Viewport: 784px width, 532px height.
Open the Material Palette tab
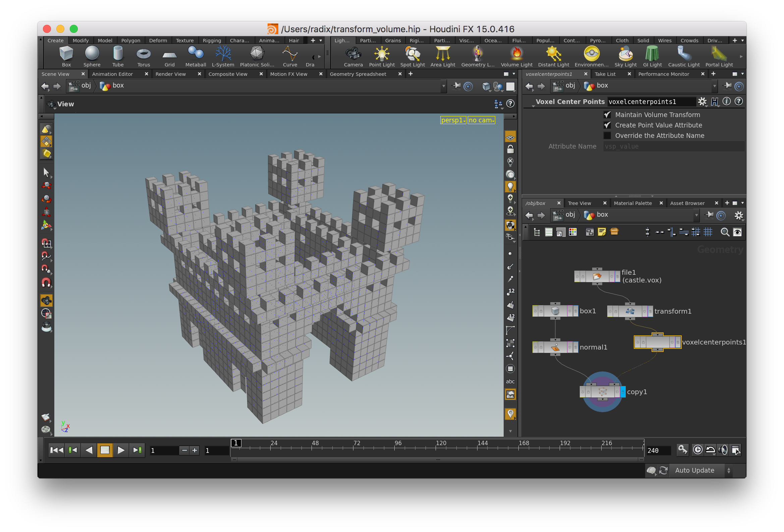click(x=632, y=203)
